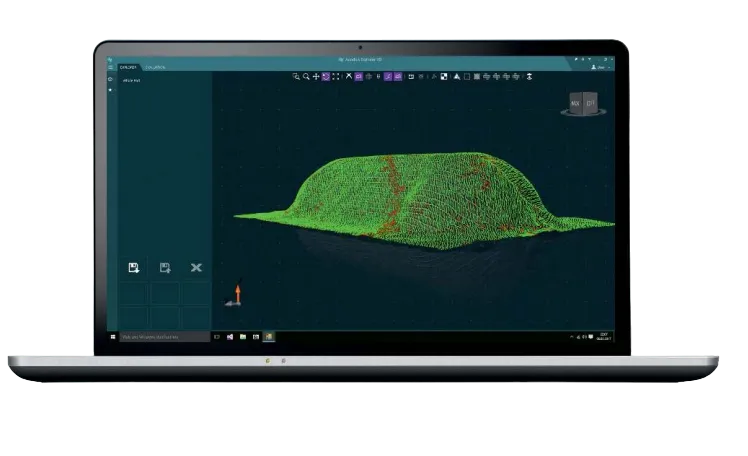Image resolution: width=748 pixels, height=456 pixels.
Task: Click the star icon in left sidebar
Action: pyautogui.click(x=110, y=90)
